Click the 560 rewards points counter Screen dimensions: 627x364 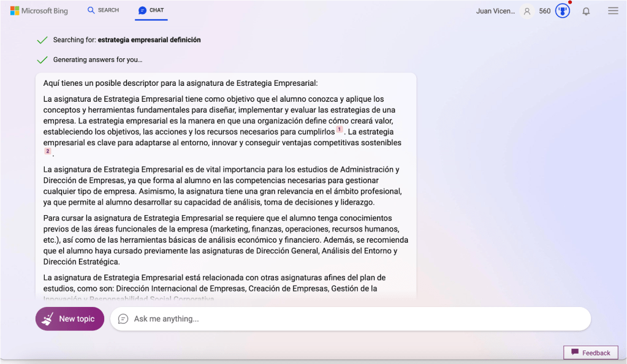[x=544, y=11]
